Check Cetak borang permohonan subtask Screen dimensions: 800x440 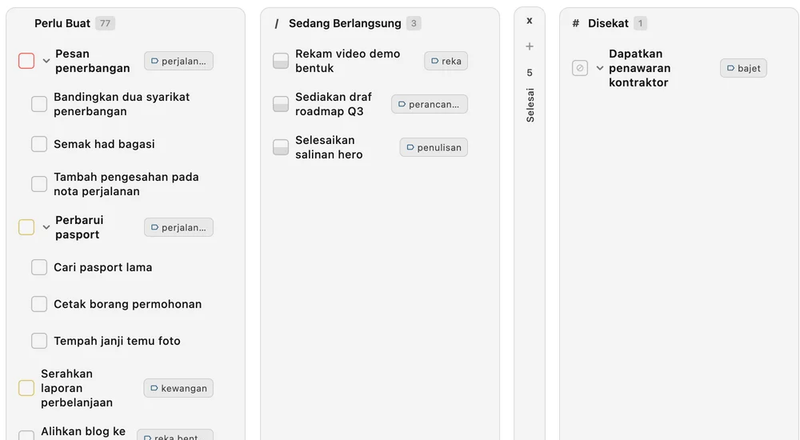click(x=39, y=304)
